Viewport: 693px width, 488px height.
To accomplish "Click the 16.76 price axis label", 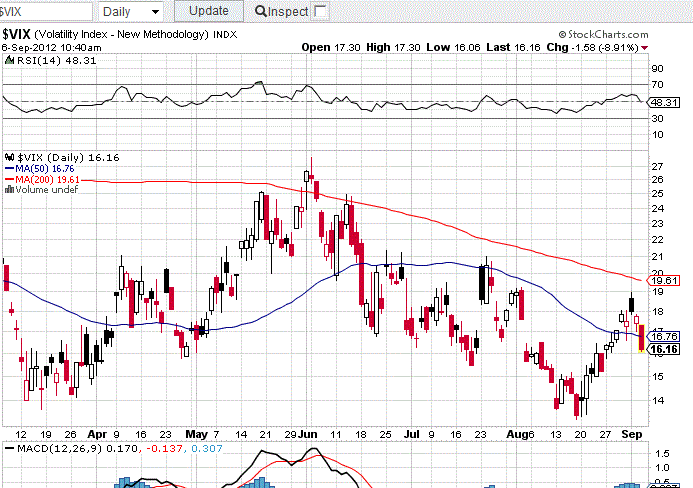I will click(664, 336).
